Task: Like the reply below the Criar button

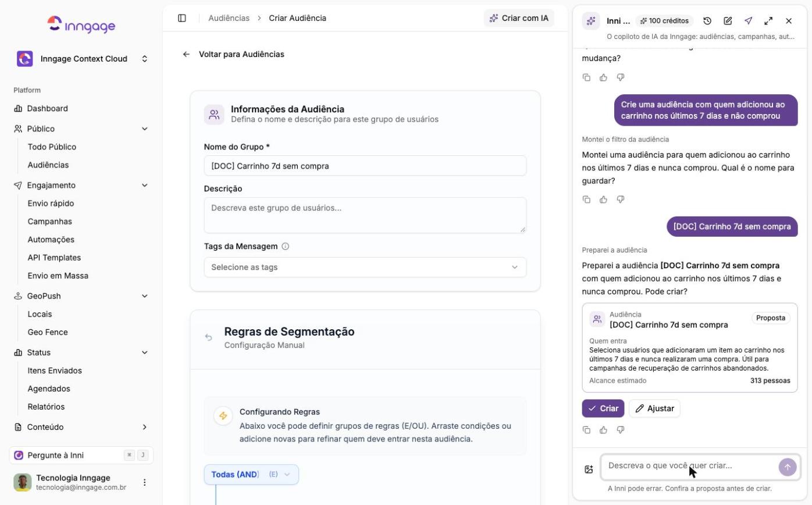Action: point(603,430)
